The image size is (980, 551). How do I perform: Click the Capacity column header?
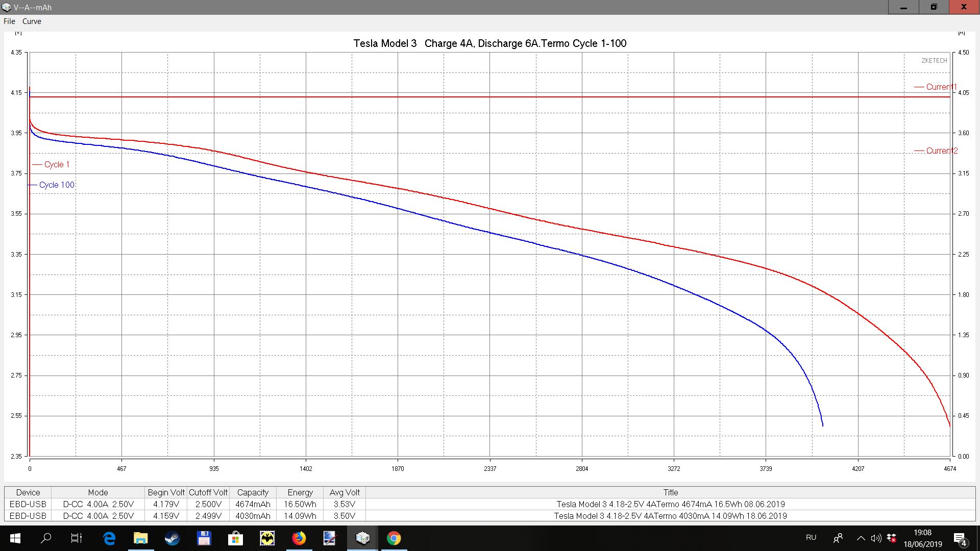253,492
